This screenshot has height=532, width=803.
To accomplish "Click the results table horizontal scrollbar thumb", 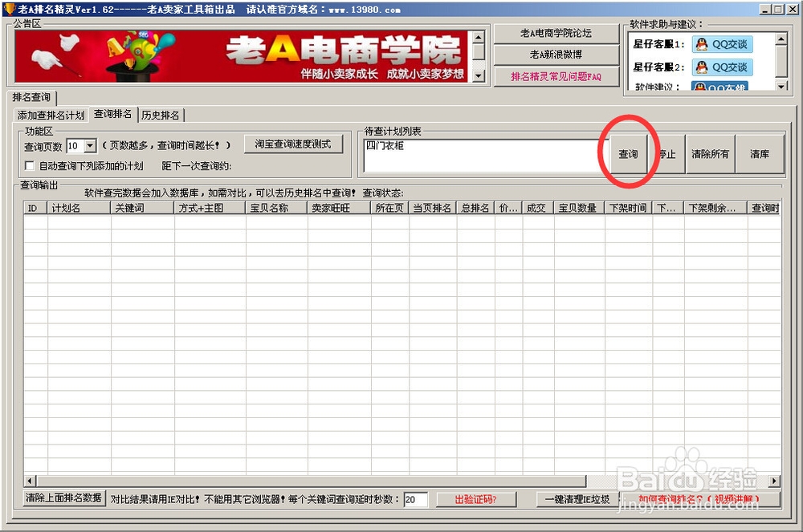I will tap(311, 481).
